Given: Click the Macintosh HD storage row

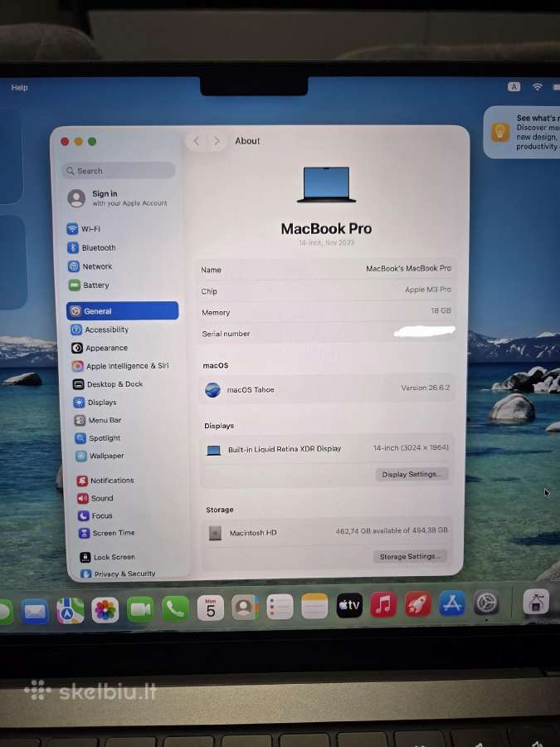Looking at the screenshot, I should coord(327,532).
